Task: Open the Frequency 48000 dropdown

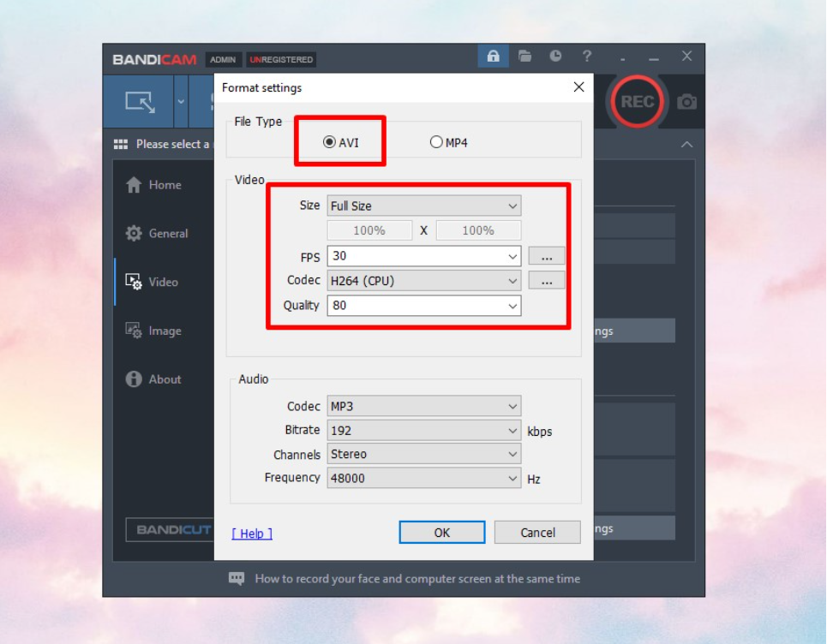Action: click(x=424, y=478)
